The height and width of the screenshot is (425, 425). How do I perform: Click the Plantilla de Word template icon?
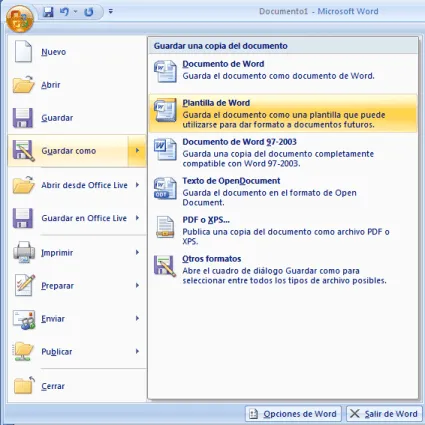(x=165, y=110)
